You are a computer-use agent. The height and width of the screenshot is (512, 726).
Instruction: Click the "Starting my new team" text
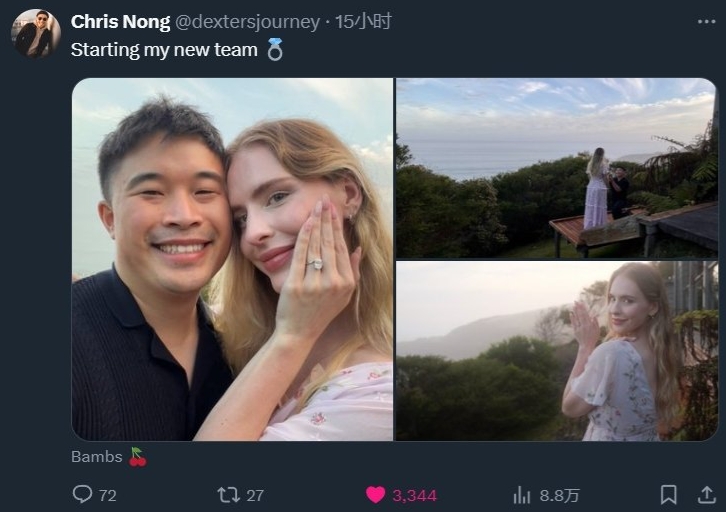tap(164, 49)
